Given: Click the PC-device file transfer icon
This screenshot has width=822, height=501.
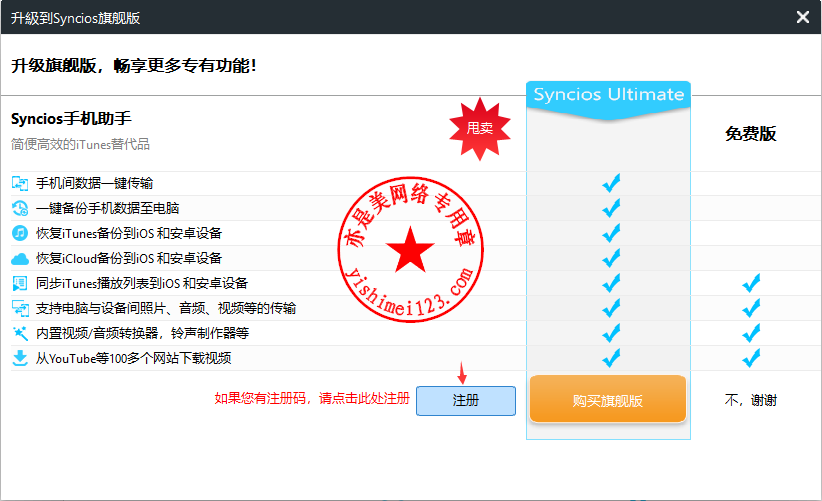Looking at the screenshot, I should point(20,308).
